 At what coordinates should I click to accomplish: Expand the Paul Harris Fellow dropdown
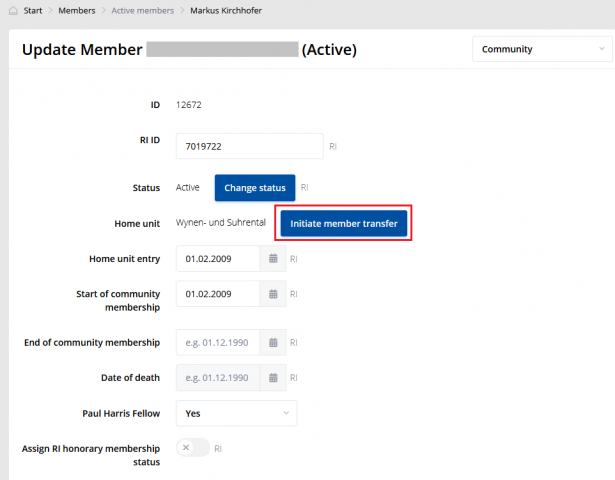(x=236, y=412)
